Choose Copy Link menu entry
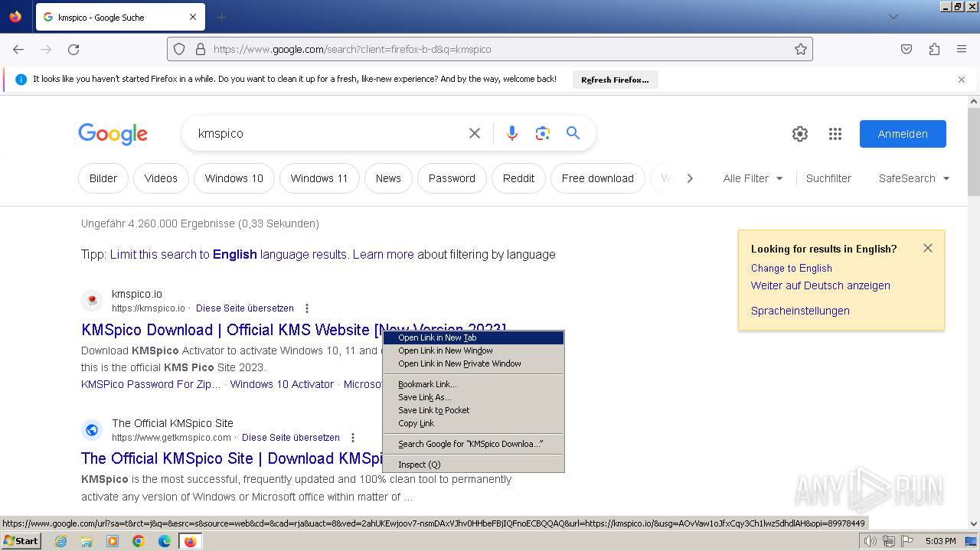The image size is (980, 551). point(473,423)
